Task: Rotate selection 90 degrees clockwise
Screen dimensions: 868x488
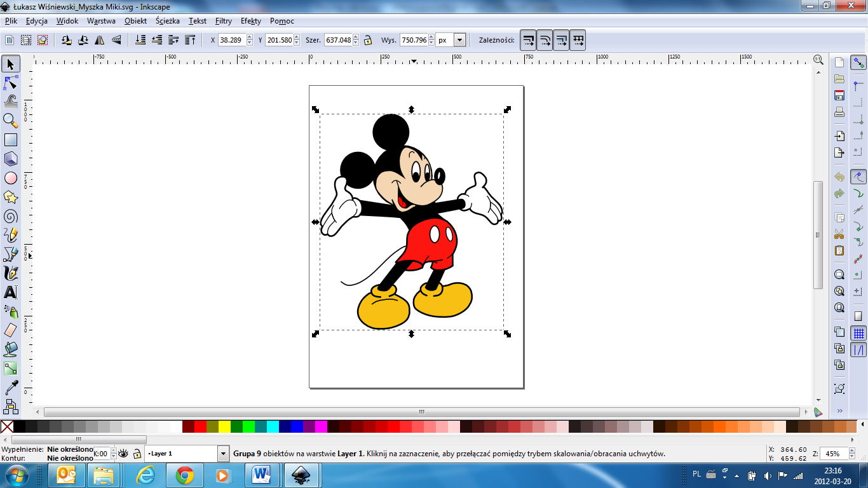Action: tap(83, 40)
